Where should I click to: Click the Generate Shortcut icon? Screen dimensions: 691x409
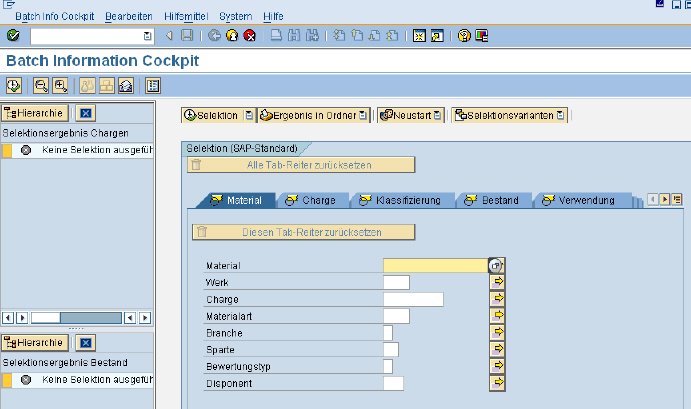point(437,35)
